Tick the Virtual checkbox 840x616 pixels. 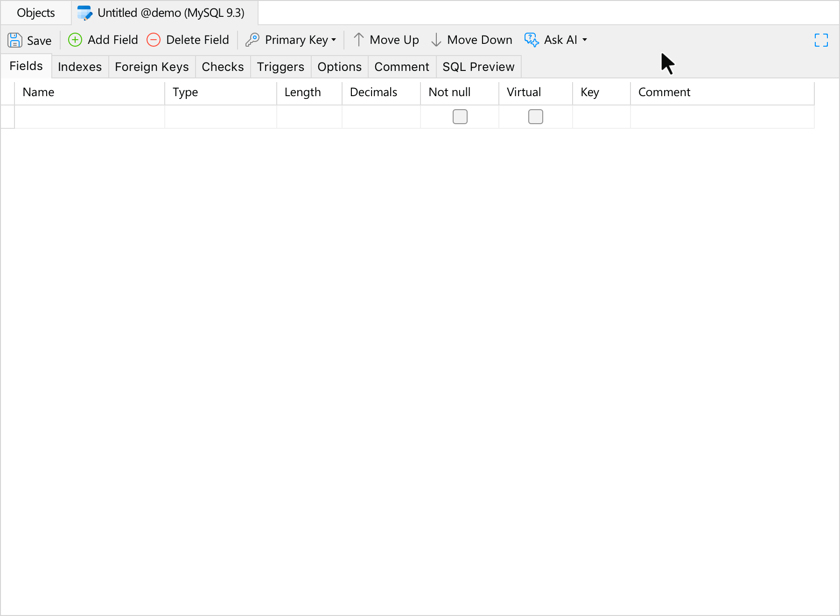point(536,117)
